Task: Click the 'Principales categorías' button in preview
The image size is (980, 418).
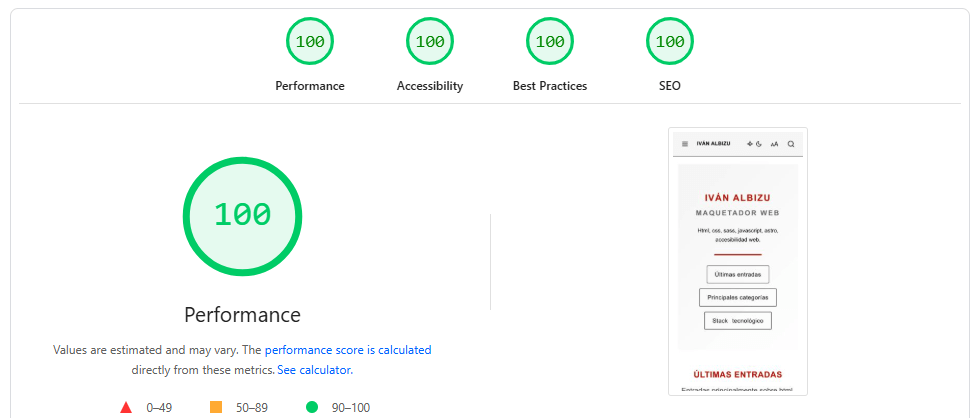Action: (738, 297)
